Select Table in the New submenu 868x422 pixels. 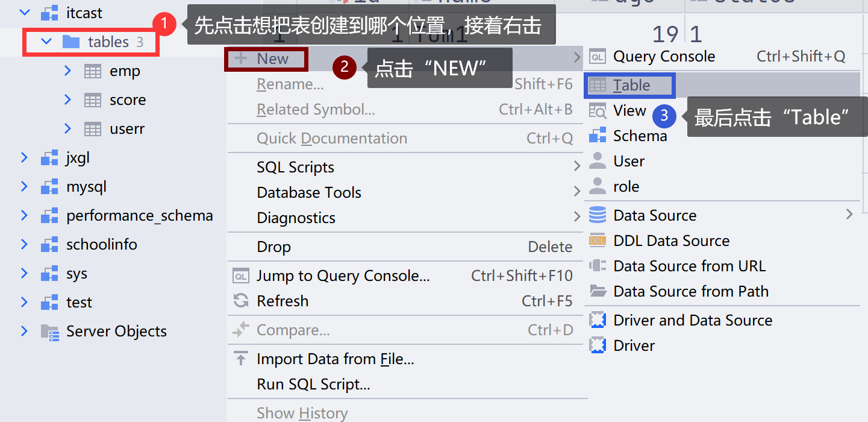click(722, 85)
